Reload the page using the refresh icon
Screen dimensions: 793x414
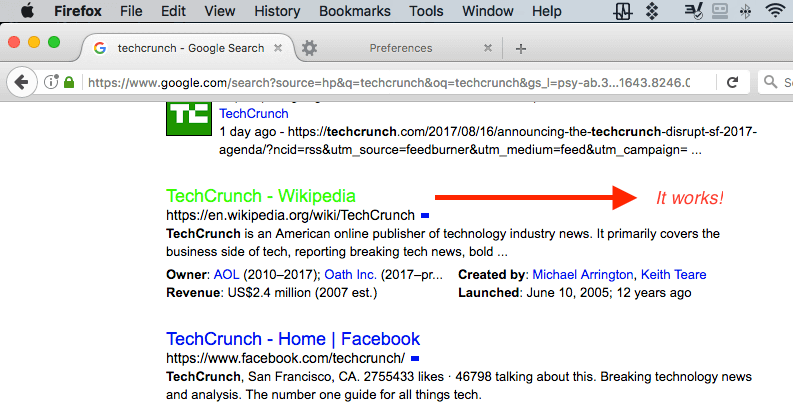[733, 82]
